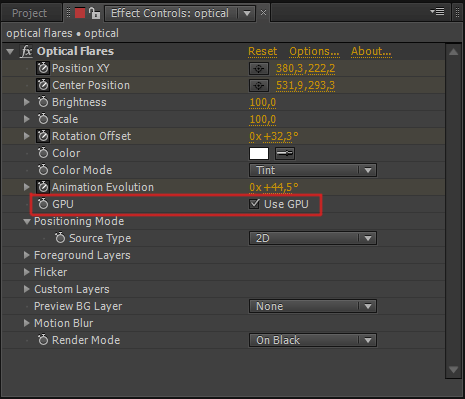Toggle stopwatch for Color Mode
This screenshot has width=465, height=399.
[x=43, y=170]
